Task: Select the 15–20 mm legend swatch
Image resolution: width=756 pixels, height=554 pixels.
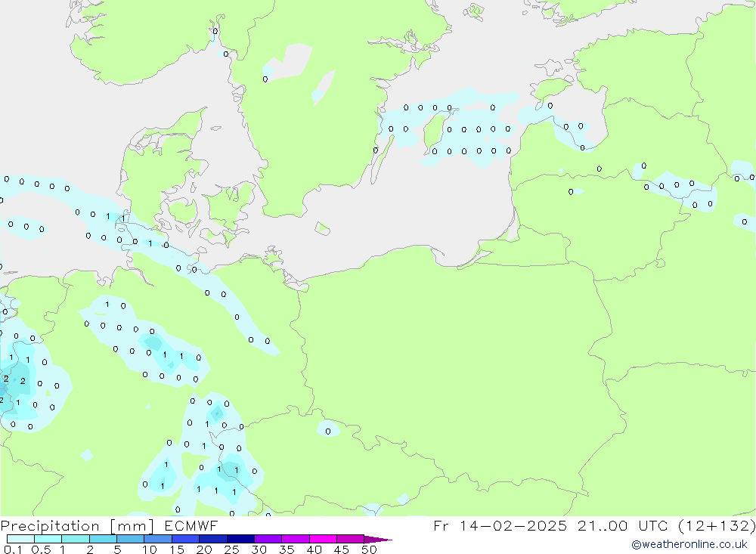Action: [185, 539]
